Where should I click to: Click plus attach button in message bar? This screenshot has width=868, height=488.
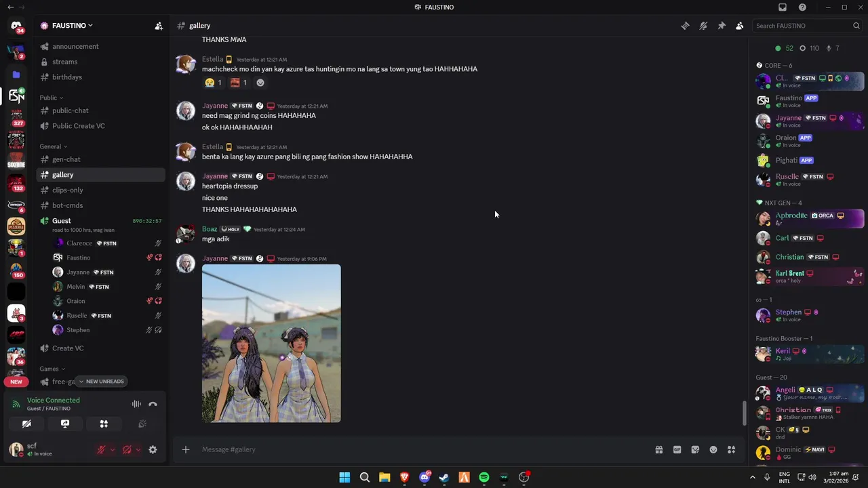(185, 449)
